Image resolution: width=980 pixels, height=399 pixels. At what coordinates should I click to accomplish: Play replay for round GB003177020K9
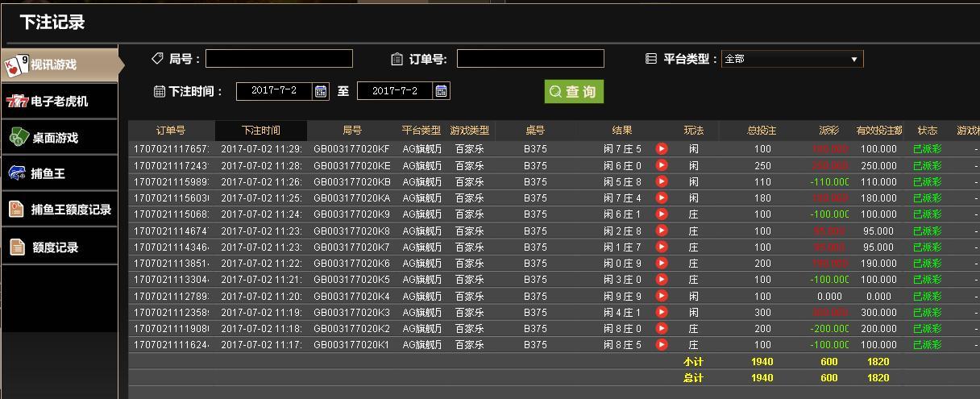click(662, 214)
